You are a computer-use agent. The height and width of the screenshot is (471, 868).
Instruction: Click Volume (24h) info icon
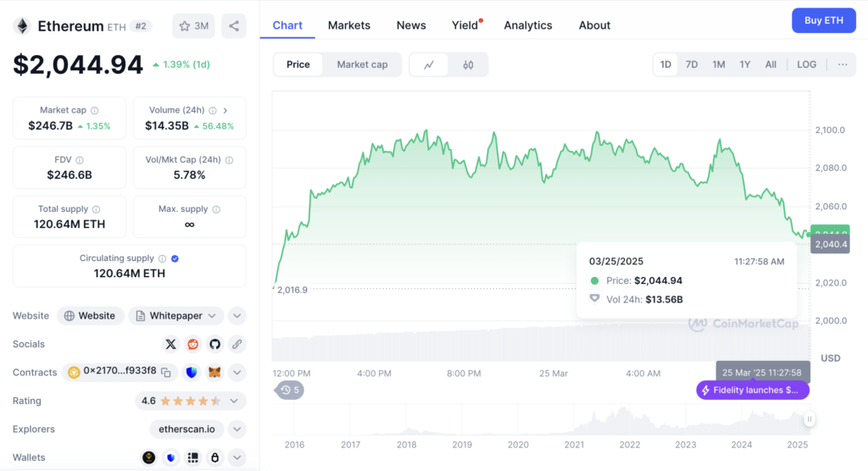(x=213, y=111)
